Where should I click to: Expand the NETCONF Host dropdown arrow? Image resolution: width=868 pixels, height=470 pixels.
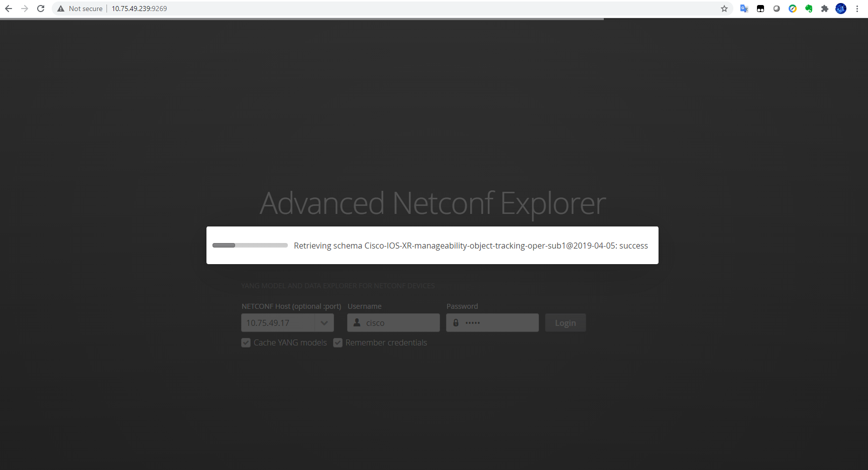point(324,323)
